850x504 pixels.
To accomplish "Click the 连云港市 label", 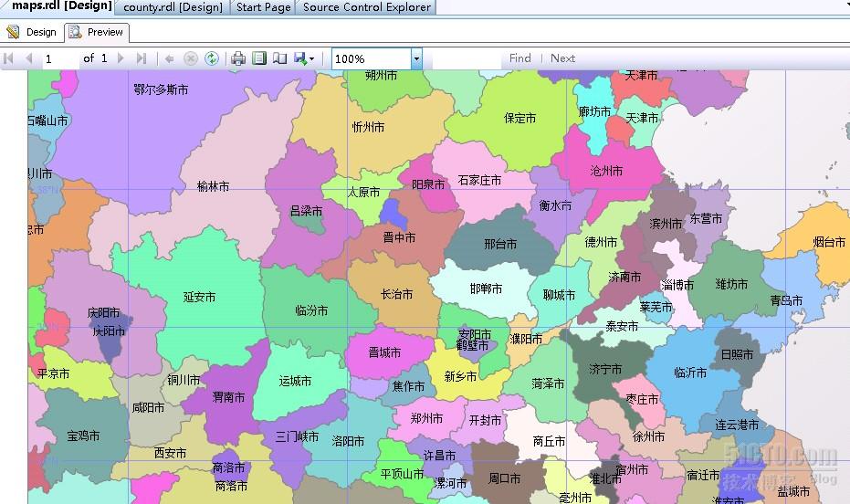I will pos(738,425).
